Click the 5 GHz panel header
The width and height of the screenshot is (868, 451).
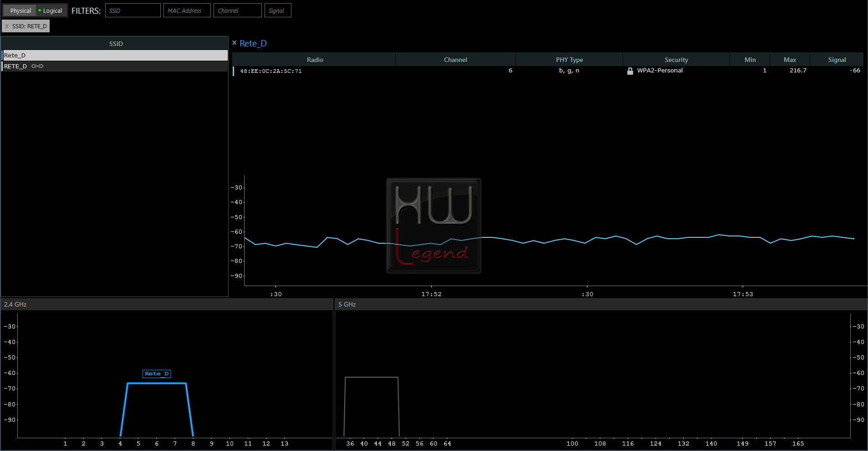point(601,304)
